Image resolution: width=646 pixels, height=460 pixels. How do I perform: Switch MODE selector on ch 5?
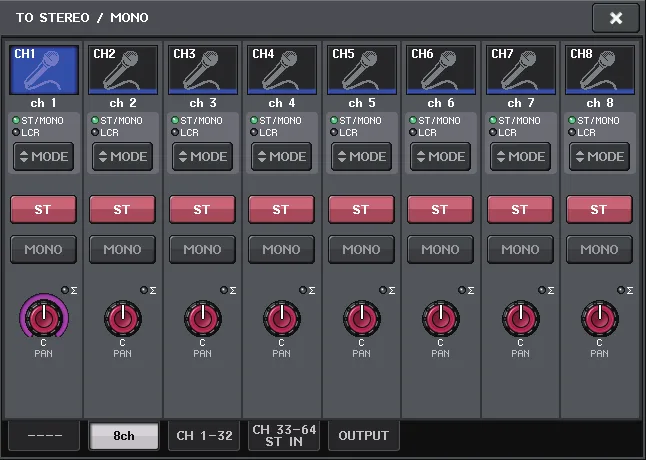pos(361,156)
